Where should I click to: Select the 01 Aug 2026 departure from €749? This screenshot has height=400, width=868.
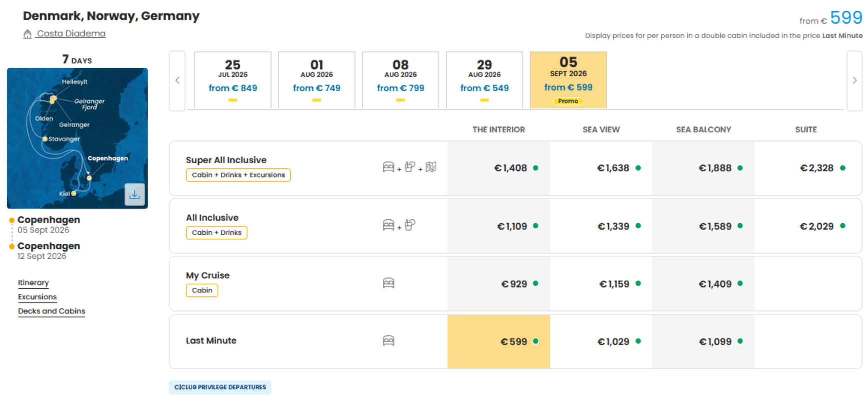click(317, 80)
